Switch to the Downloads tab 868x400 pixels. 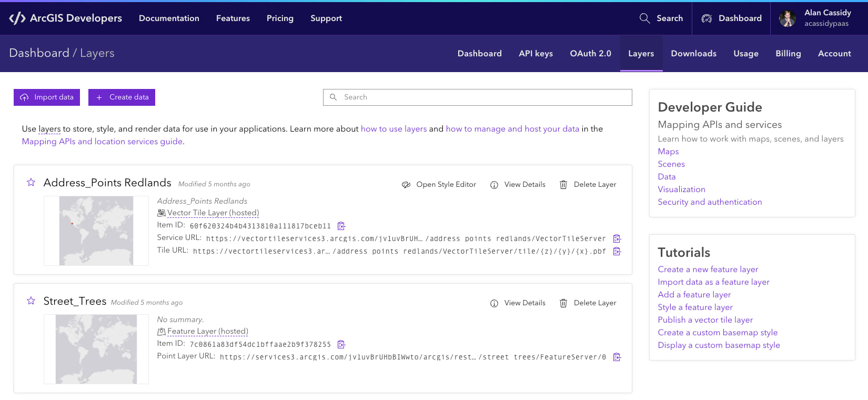(693, 53)
